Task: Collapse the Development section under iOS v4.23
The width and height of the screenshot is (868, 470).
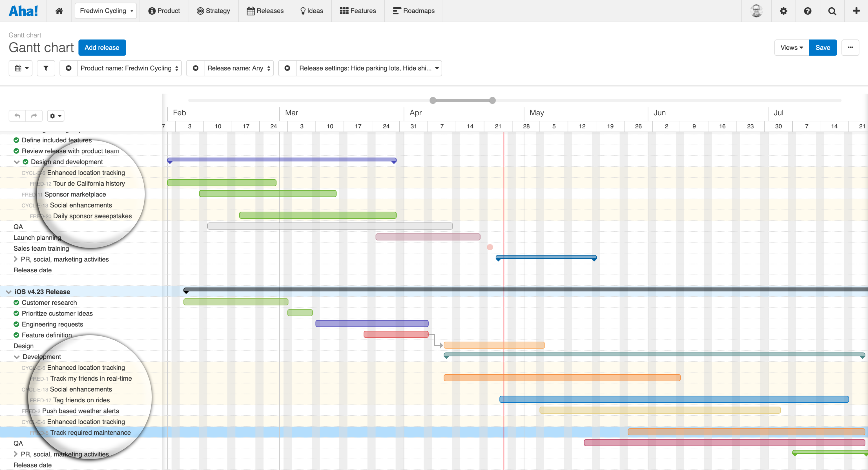Action: pos(17,357)
